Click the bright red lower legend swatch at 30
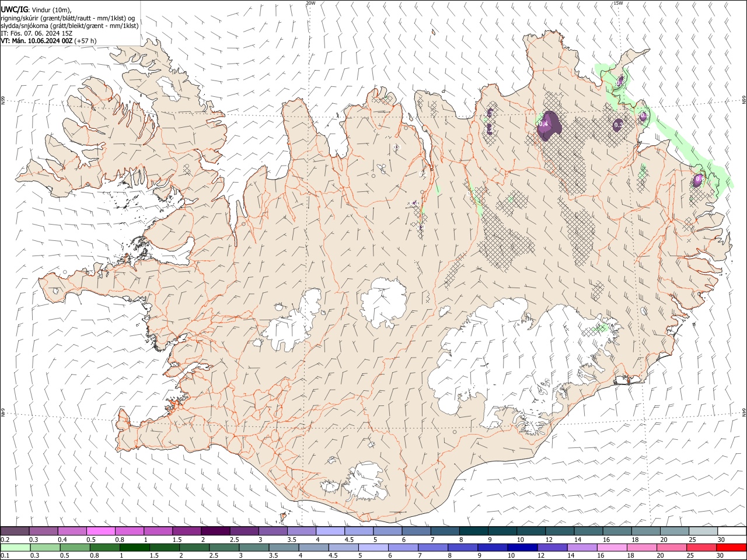 click(x=731, y=547)
